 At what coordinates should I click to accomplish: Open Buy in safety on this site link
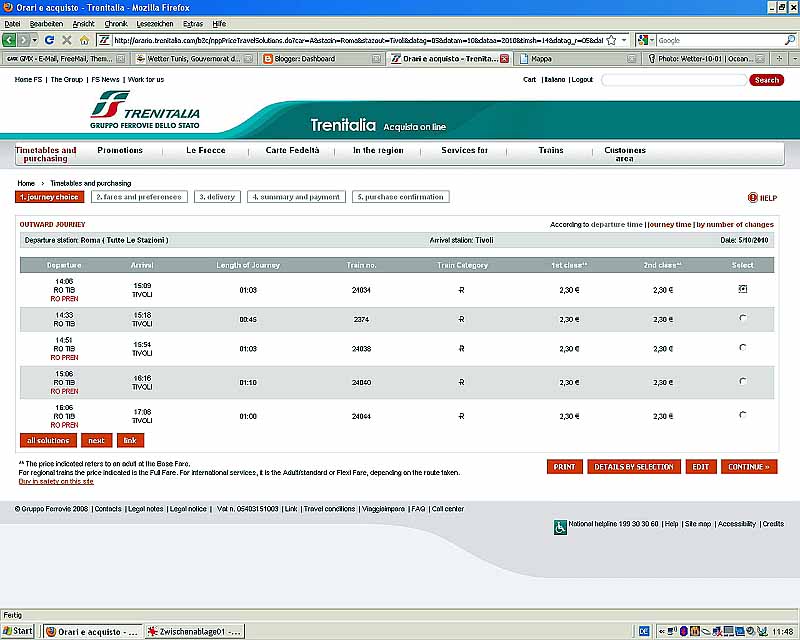coord(56,481)
